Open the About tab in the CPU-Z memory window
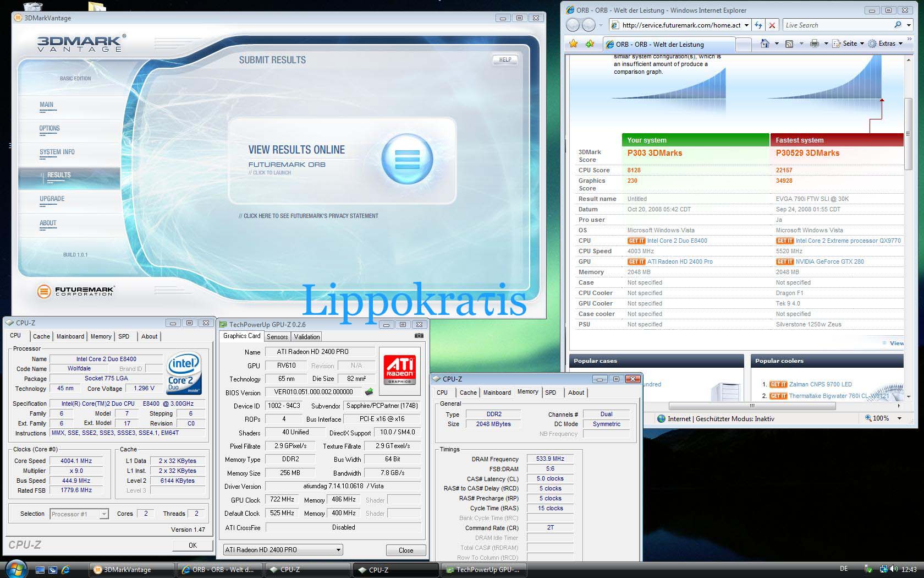924x578 pixels. pyautogui.click(x=576, y=392)
